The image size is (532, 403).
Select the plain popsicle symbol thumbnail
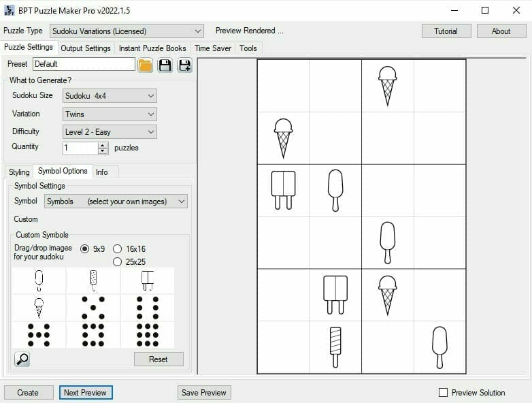point(39,280)
